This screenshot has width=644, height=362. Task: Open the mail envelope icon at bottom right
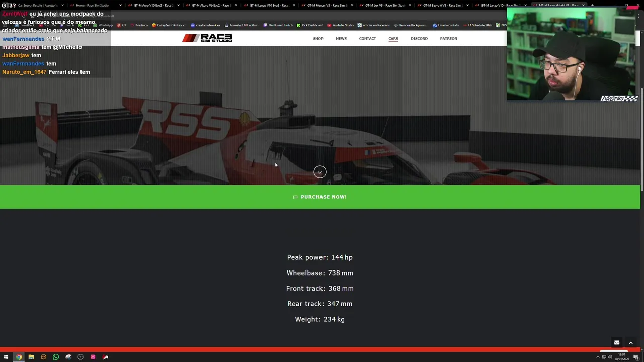[617, 343]
